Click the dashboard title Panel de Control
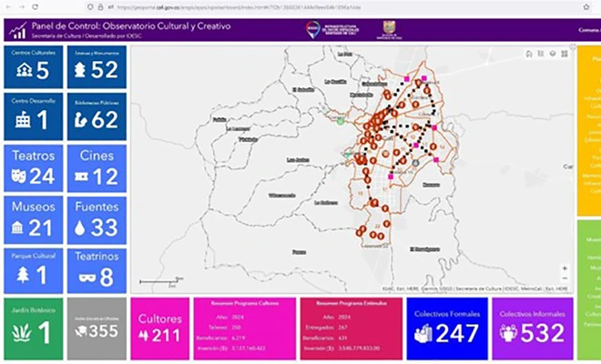Screen dimensions: 601x364 click(x=131, y=26)
